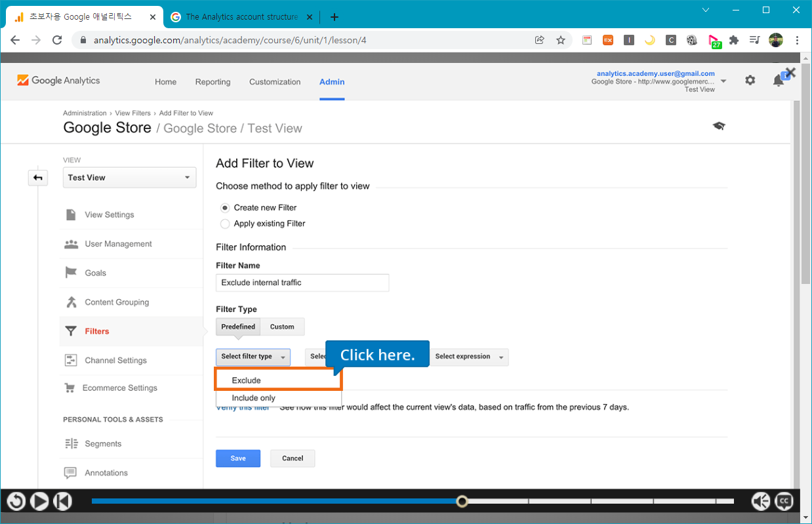The image size is (812, 524).
Task: Close the lesson overlay with the X
Action: click(790, 73)
